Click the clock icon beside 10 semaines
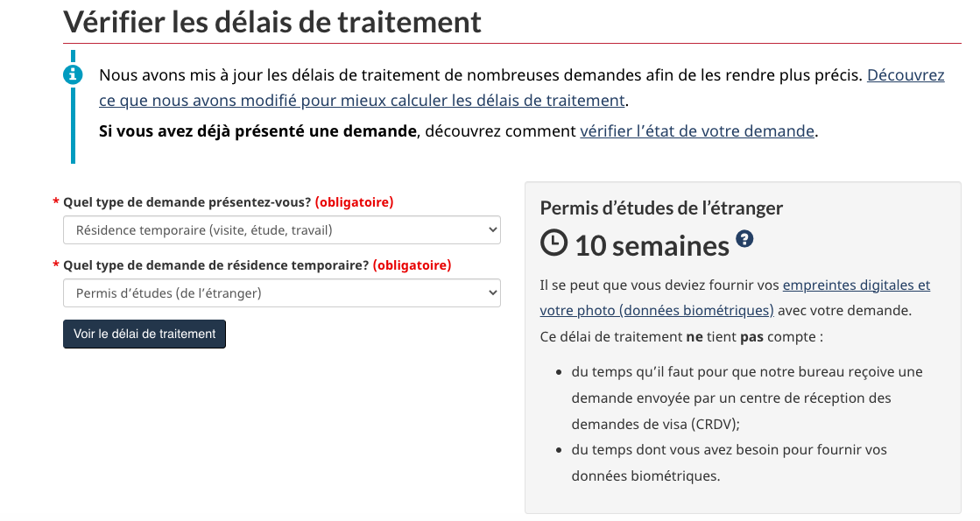This screenshot has height=521, width=980. tap(553, 243)
